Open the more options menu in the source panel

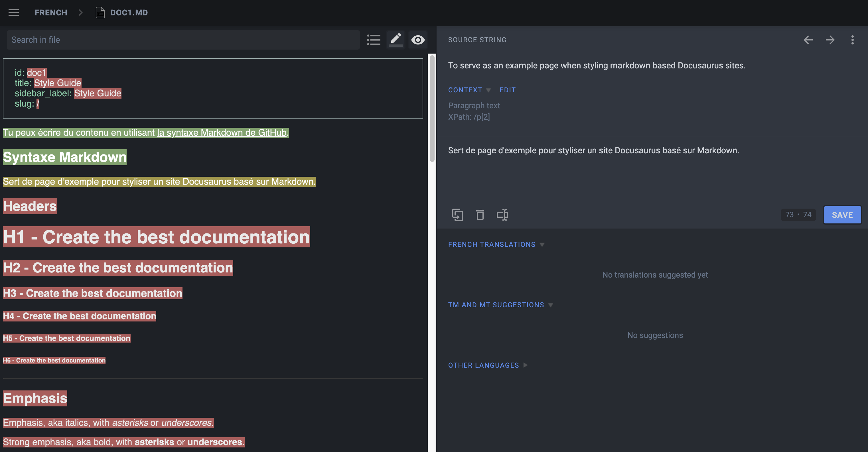tap(853, 40)
